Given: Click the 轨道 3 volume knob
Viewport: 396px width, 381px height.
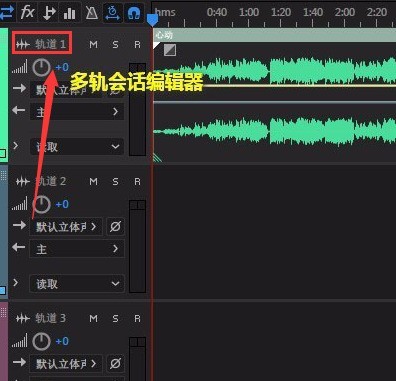Looking at the screenshot, I should click(41, 341).
